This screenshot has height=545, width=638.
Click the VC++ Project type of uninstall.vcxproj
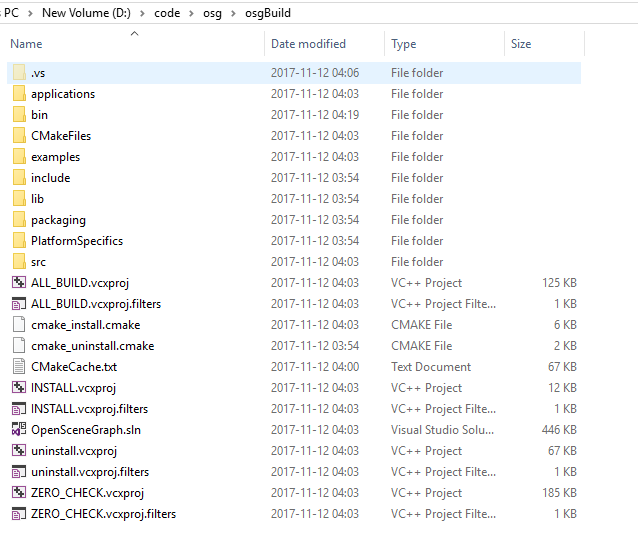[x=426, y=451]
